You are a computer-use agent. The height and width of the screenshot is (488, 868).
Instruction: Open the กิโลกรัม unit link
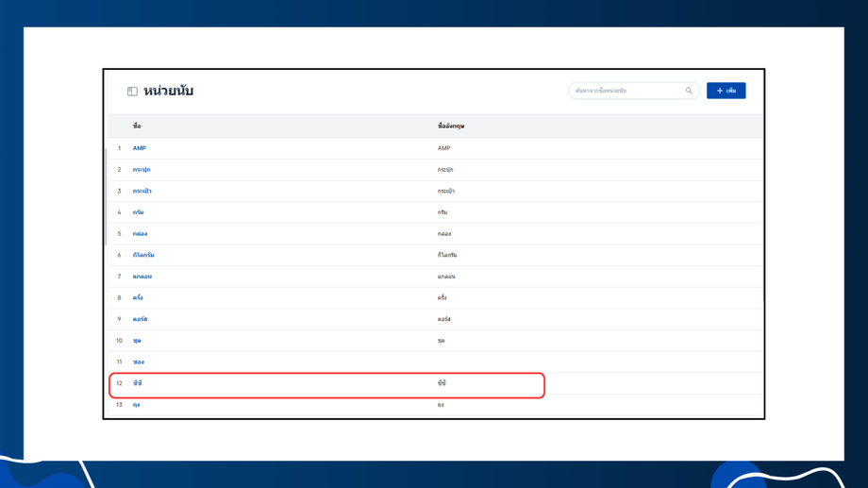(x=143, y=255)
